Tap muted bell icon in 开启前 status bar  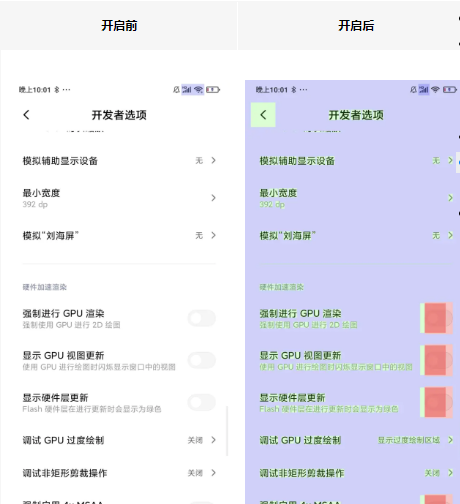176,89
